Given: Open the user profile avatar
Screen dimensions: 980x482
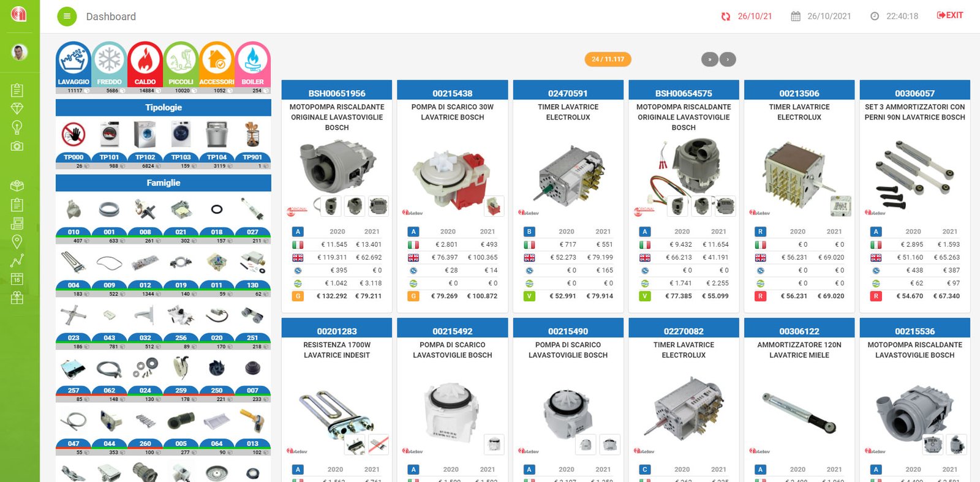Looking at the screenshot, I should 19,52.
